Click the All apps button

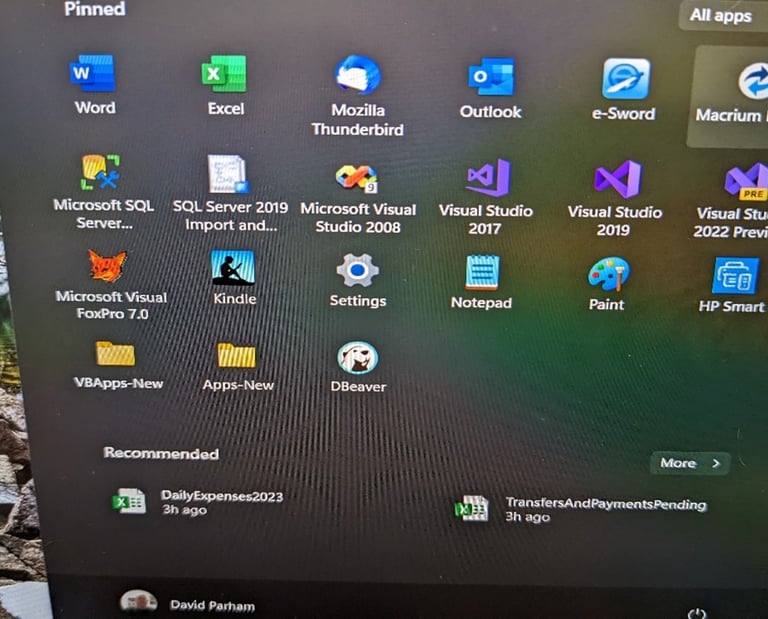(x=722, y=16)
